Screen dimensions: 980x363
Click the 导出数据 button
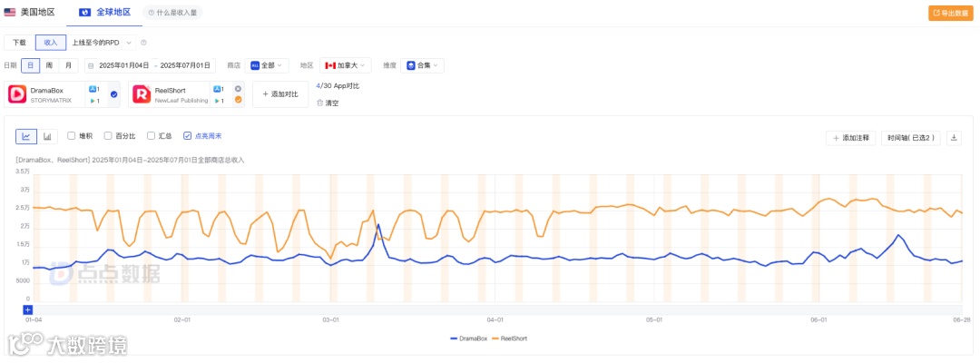951,13
